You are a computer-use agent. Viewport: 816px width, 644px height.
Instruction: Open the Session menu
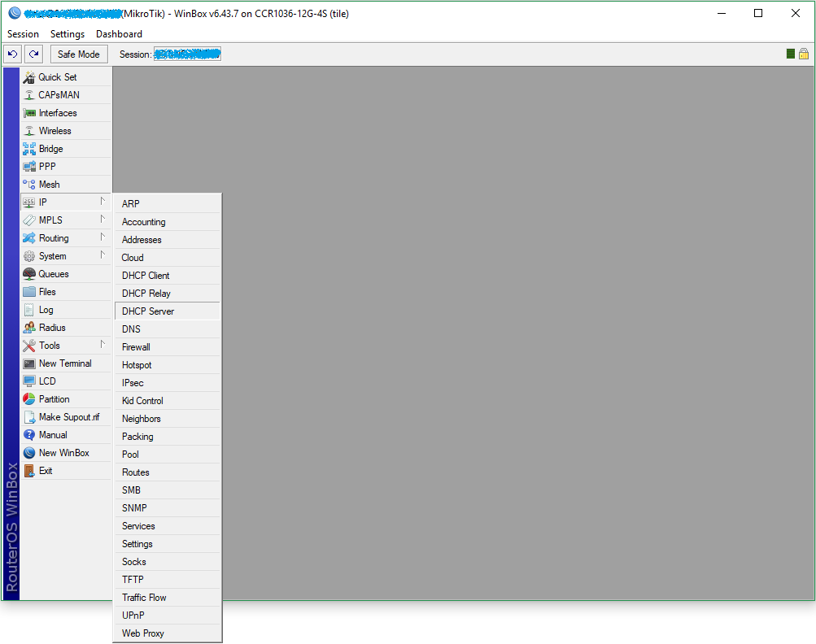[23, 34]
